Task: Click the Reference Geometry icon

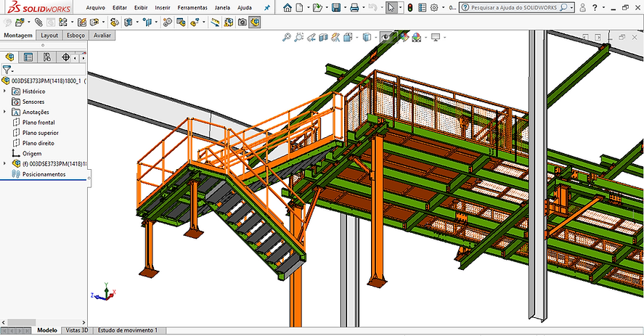Action: click(x=148, y=22)
